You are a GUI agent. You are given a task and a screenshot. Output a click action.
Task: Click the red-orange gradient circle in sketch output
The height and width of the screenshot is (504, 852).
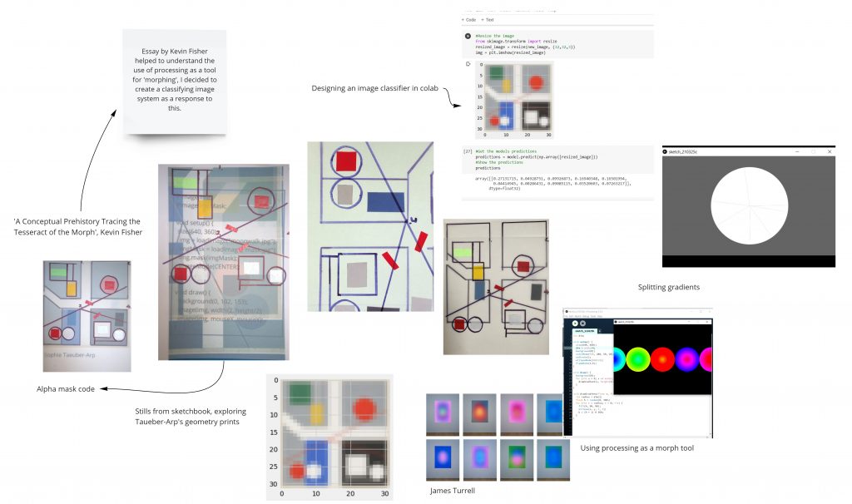pos(662,359)
